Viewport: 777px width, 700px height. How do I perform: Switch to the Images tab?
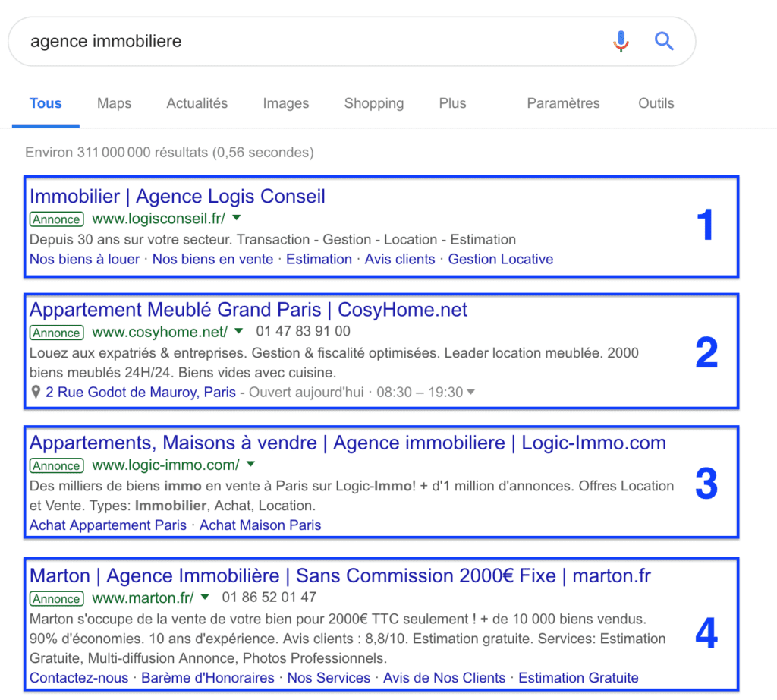pyautogui.click(x=286, y=103)
